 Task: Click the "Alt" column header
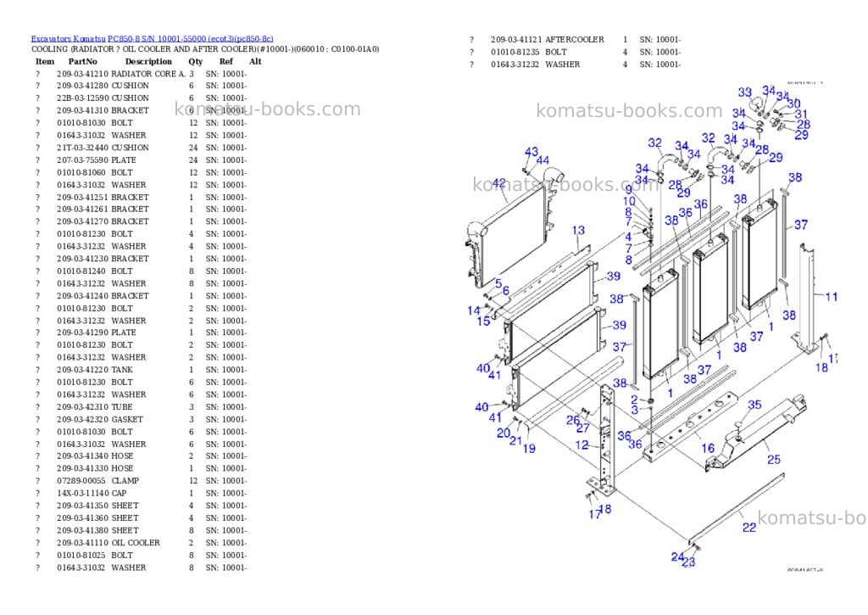tap(255, 61)
